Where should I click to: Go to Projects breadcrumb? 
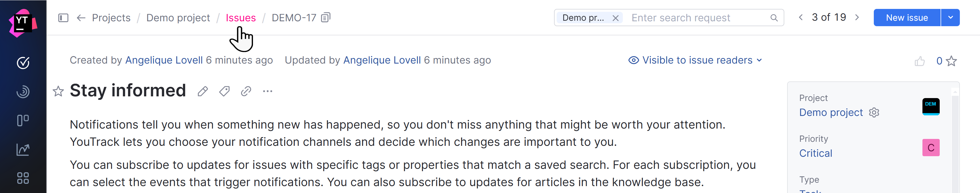[111, 18]
